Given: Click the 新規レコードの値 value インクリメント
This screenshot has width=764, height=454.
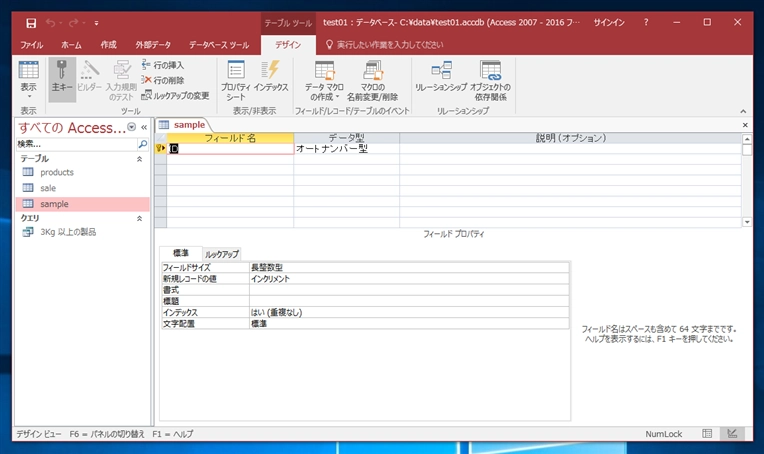Looking at the screenshot, I should click(x=409, y=279).
